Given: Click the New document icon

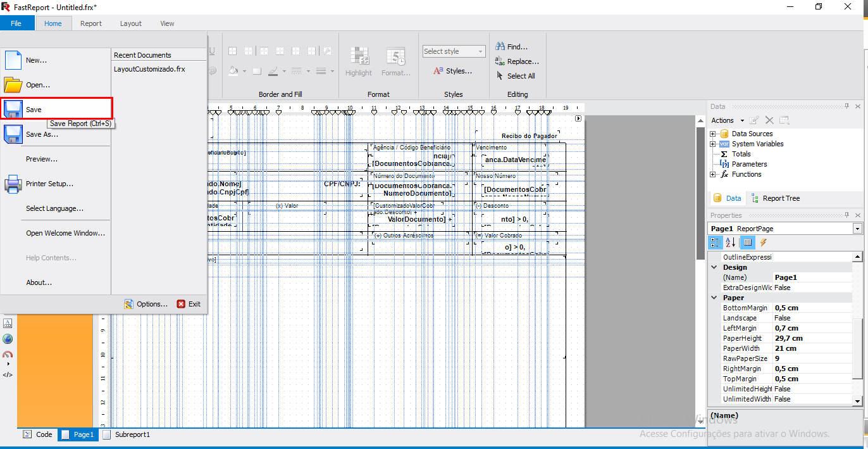Looking at the screenshot, I should 13,60.
